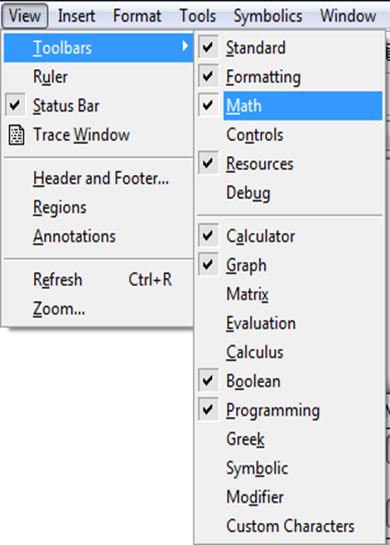Viewport: 390px width, 545px height.
Task: Uncheck the Standard toolbar option
Action: 208,47
